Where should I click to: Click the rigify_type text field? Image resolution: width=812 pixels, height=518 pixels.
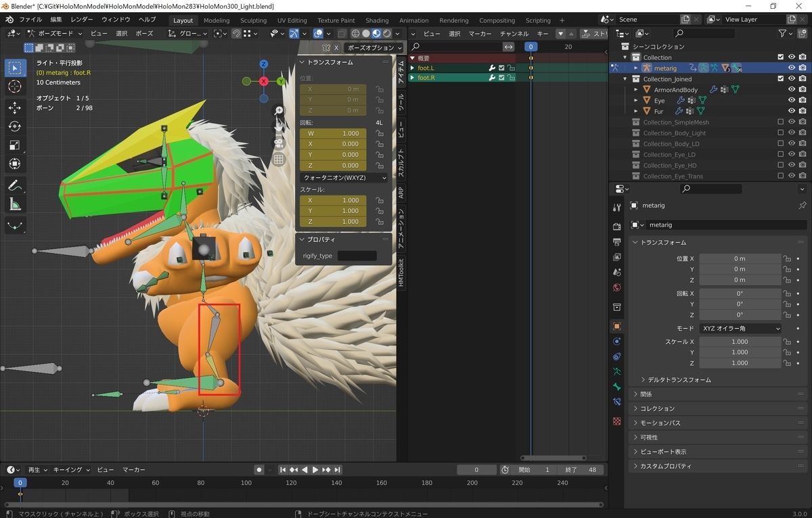coord(357,256)
